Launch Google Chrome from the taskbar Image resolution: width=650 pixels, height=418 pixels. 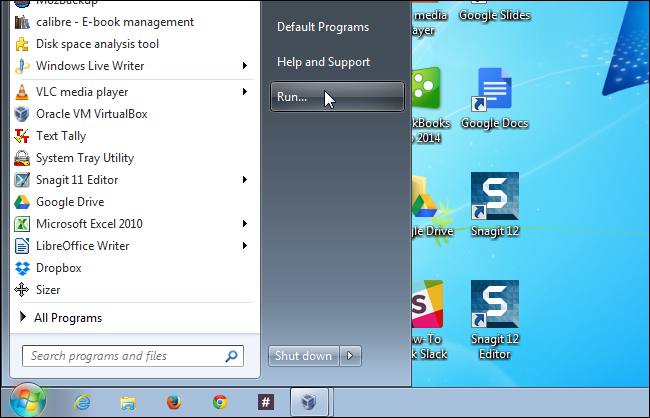click(x=220, y=402)
